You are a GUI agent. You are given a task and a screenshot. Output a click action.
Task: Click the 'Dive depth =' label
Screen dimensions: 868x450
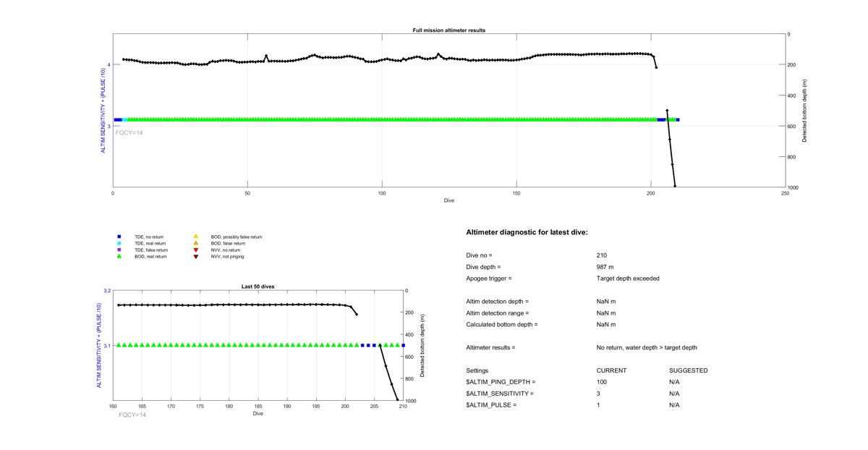tap(484, 267)
